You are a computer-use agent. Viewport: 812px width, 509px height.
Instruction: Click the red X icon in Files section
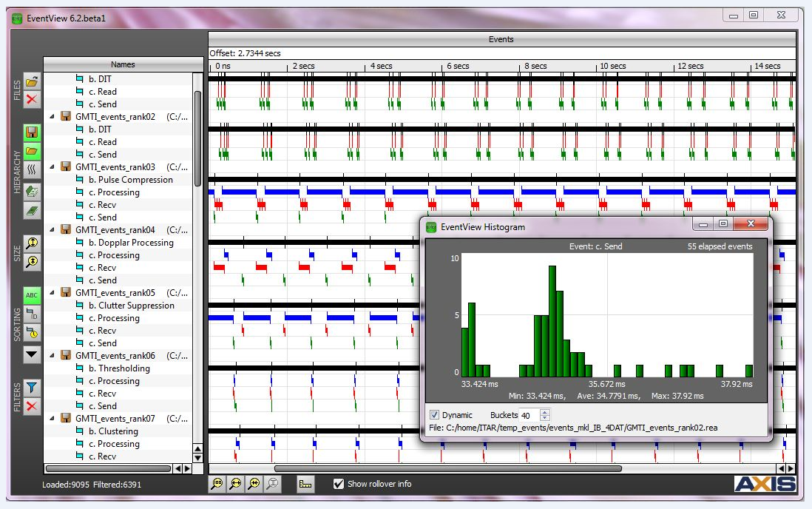pos(32,99)
